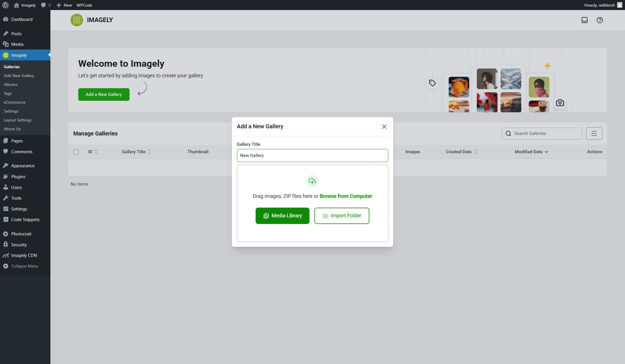Click the Media Library button
The width and height of the screenshot is (625, 364).
click(x=282, y=215)
